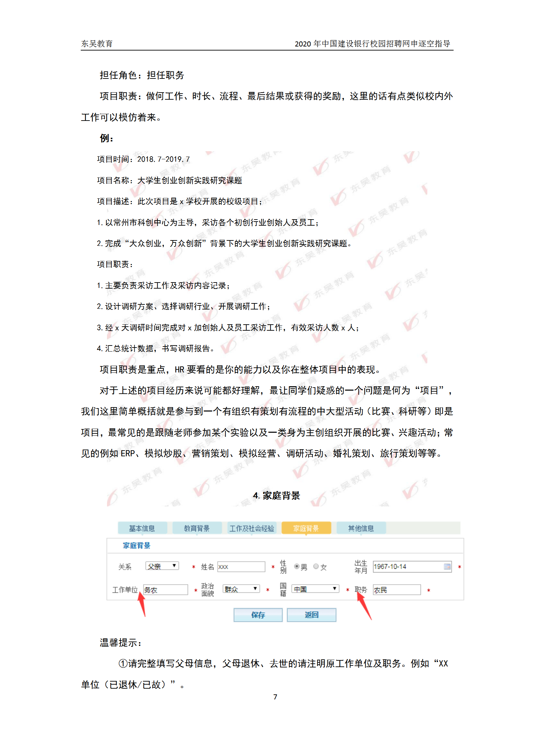Click the birth date field showing 1967-10-14
This screenshot has height=756, width=534.
pyautogui.click(x=407, y=567)
